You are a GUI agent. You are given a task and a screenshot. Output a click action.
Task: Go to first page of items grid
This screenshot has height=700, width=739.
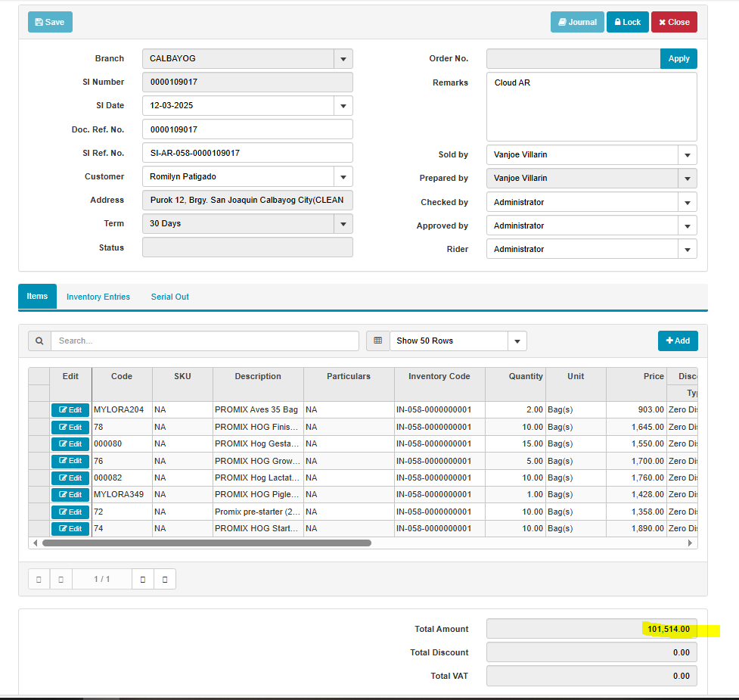(39, 580)
